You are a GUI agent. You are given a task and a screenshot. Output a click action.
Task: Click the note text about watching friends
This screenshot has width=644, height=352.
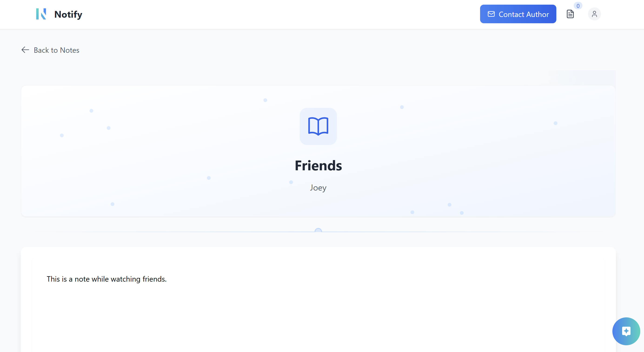106,279
